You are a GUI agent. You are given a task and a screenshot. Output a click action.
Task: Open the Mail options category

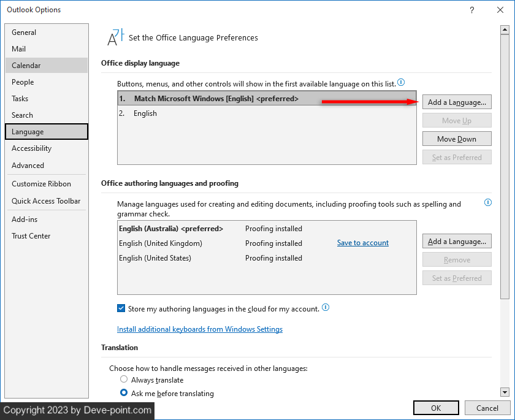(x=47, y=49)
